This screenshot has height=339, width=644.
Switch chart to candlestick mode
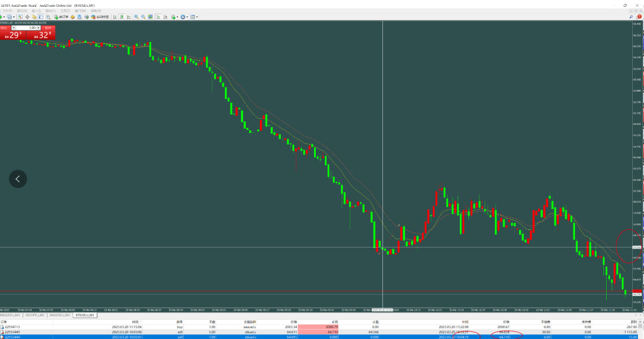(x=122, y=17)
